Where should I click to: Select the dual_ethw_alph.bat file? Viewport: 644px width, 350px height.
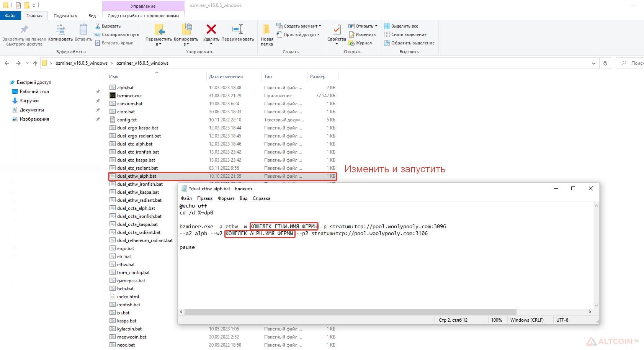[x=222, y=176]
